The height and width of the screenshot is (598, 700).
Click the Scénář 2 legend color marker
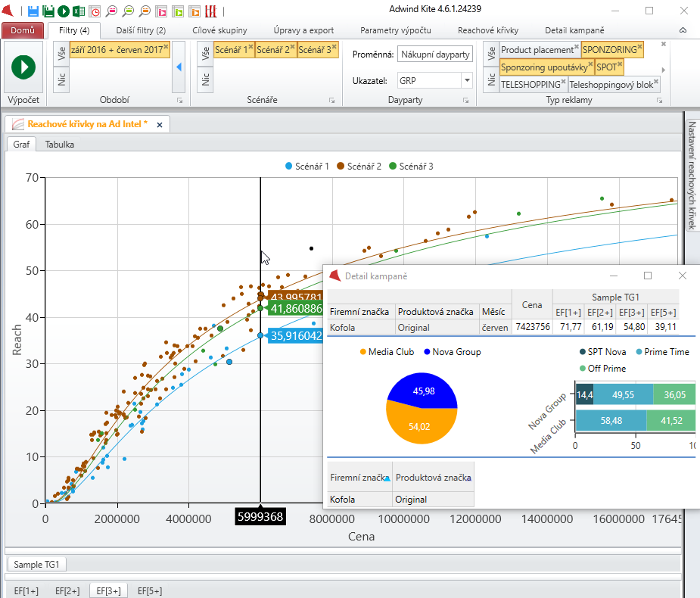(x=341, y=166)
